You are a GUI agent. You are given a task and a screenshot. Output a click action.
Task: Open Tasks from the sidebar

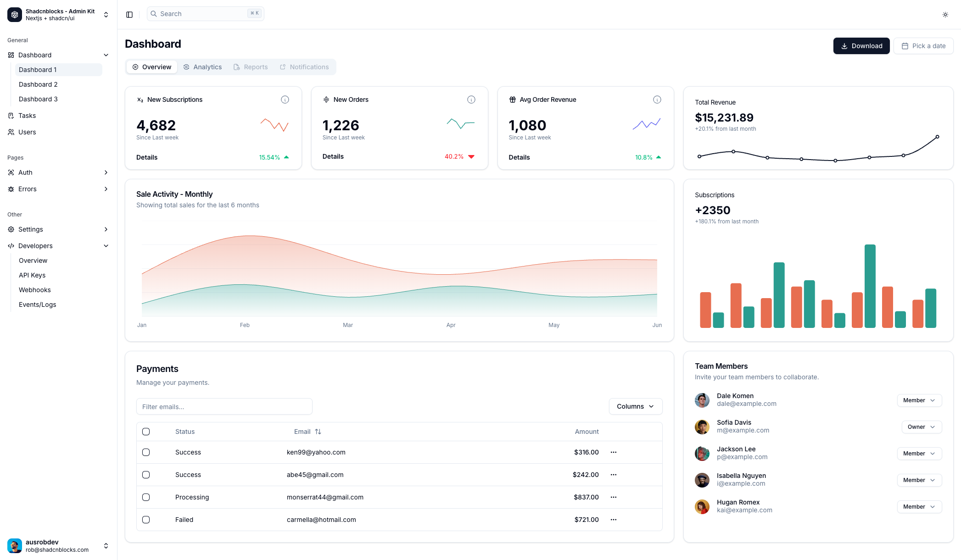pos(27,116)
